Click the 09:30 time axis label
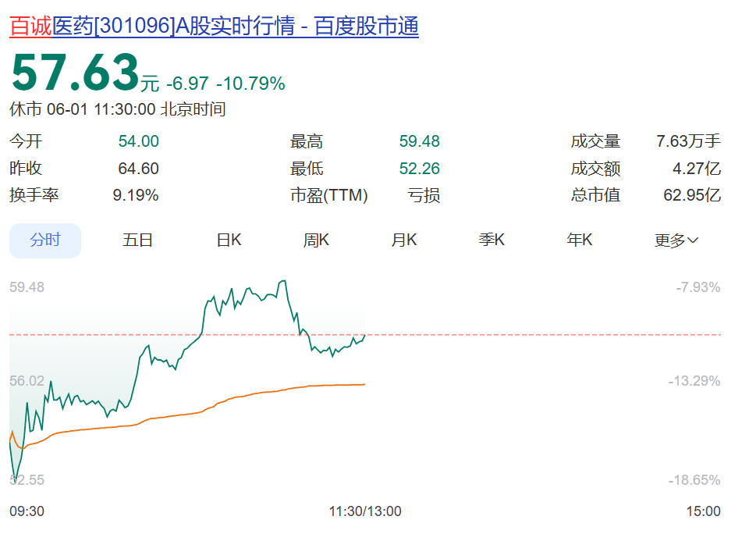This screenshot has height=534, width=756. [27, 511]
